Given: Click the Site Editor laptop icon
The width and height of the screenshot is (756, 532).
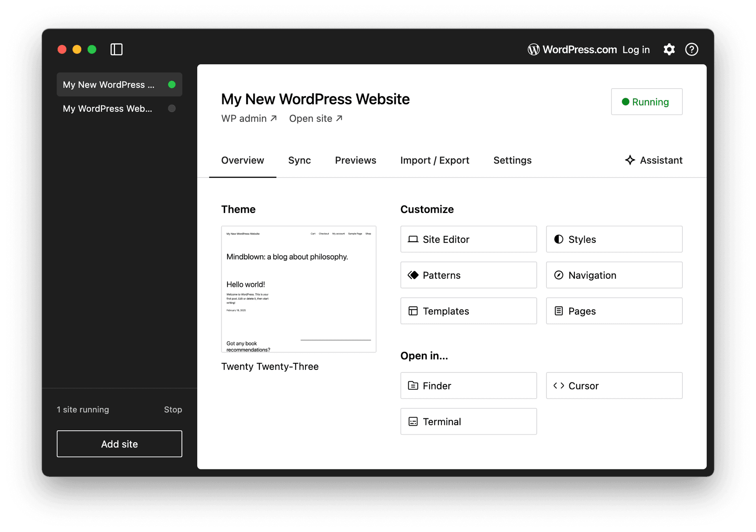Looking at the screenshot, I should tap(413, 239).
